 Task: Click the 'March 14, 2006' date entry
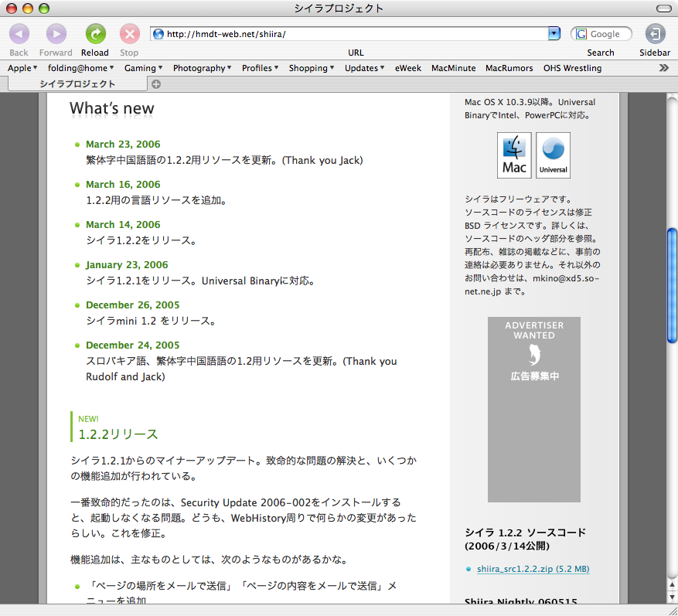(x=123, y=224)
